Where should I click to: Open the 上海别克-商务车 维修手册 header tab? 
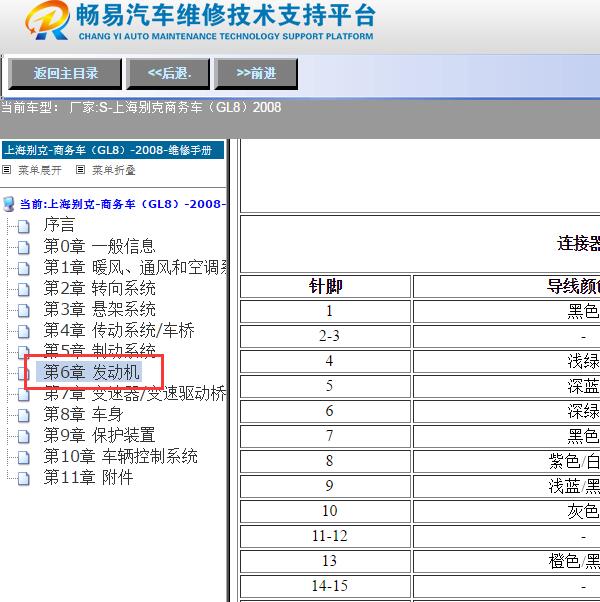coord(113,150)
